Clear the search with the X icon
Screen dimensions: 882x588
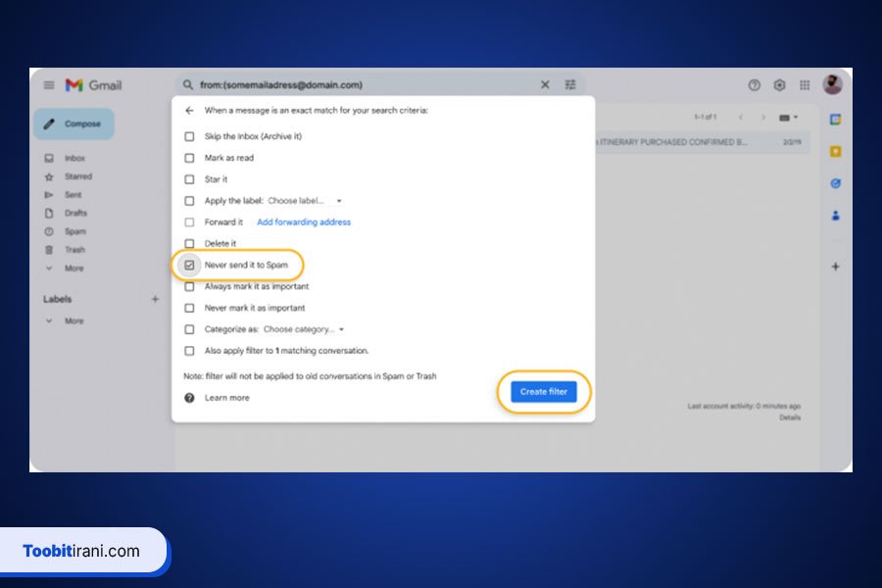pos(545,85)
